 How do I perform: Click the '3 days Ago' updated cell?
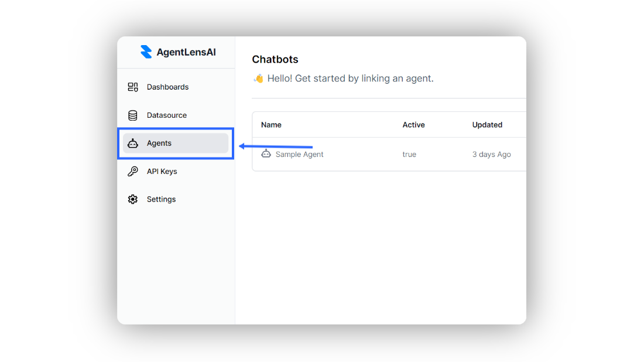(x=491, y=155)
